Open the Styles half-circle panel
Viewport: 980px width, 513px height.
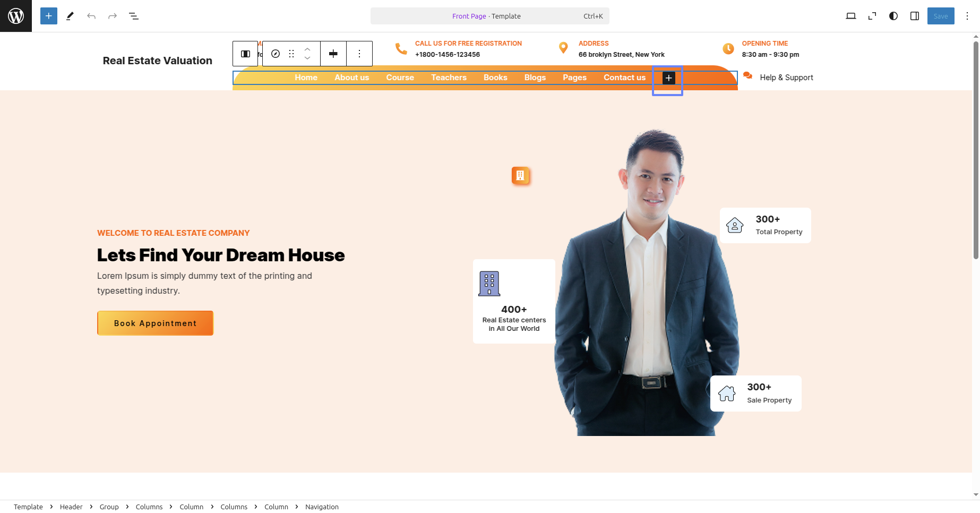(893, 16)
